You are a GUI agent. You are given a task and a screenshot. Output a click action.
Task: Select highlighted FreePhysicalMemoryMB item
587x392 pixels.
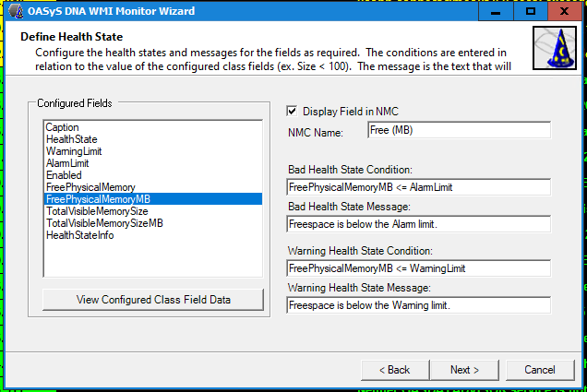[x=97, y=199]
